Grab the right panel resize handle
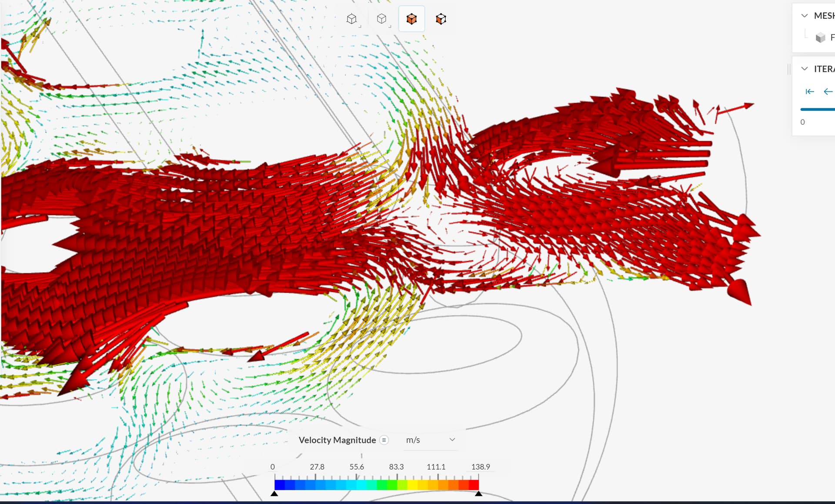835x504 pixels. [789, 69]
